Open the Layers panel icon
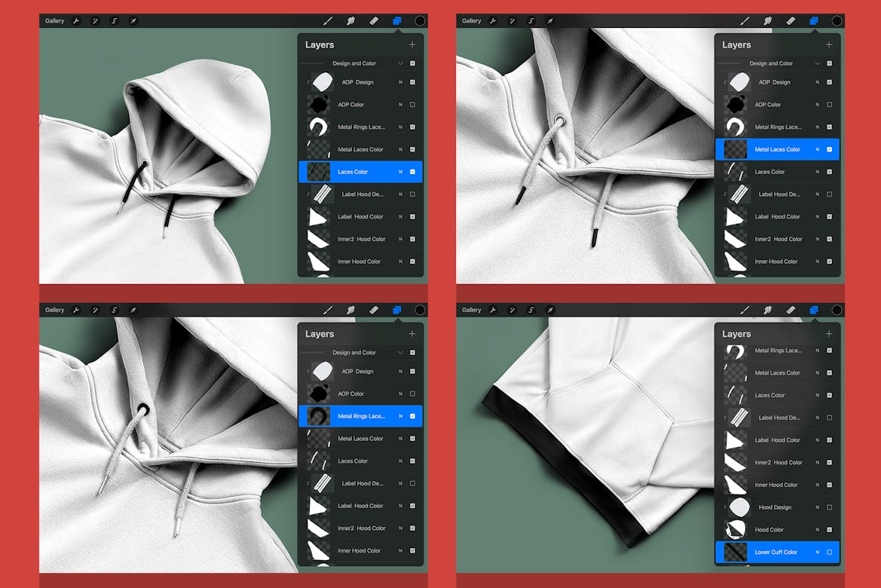This screenshot has width=881, height=588. [x=396, y=20]
